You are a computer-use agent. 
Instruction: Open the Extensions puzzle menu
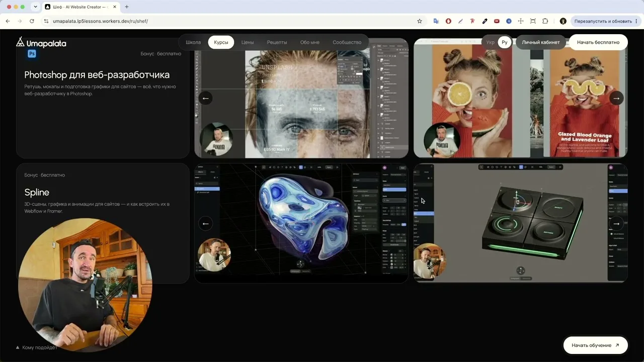pyautogui.click(x=545, y=21)
